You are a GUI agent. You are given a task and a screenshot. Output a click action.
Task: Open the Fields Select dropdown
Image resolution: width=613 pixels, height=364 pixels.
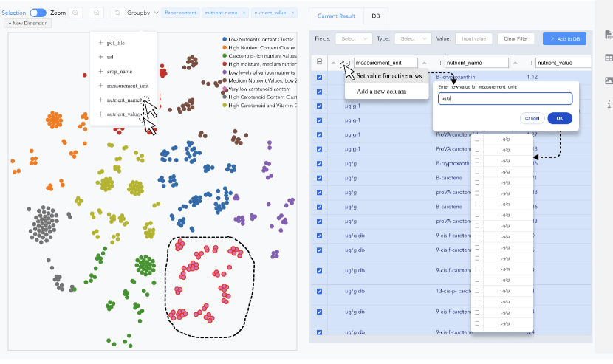[354, 38]
